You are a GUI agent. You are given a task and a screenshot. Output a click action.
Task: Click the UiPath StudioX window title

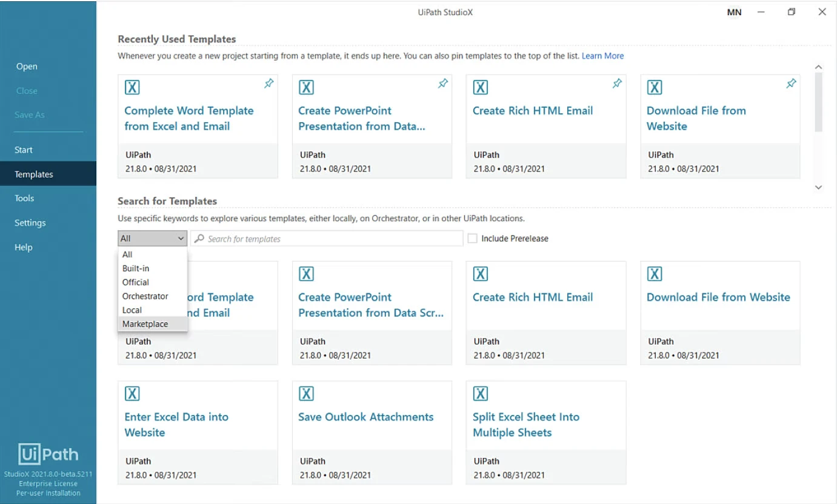(x=445, y=12)
